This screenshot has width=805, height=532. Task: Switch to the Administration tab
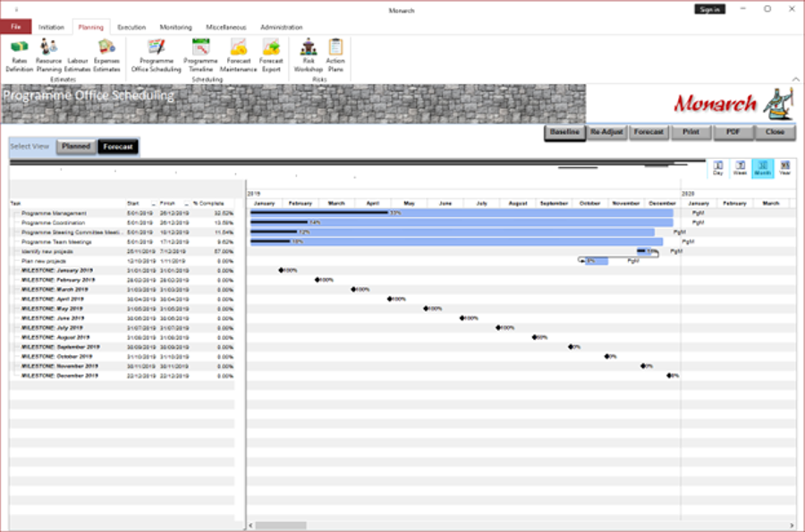pyautogui.click(x=282, y=27)
